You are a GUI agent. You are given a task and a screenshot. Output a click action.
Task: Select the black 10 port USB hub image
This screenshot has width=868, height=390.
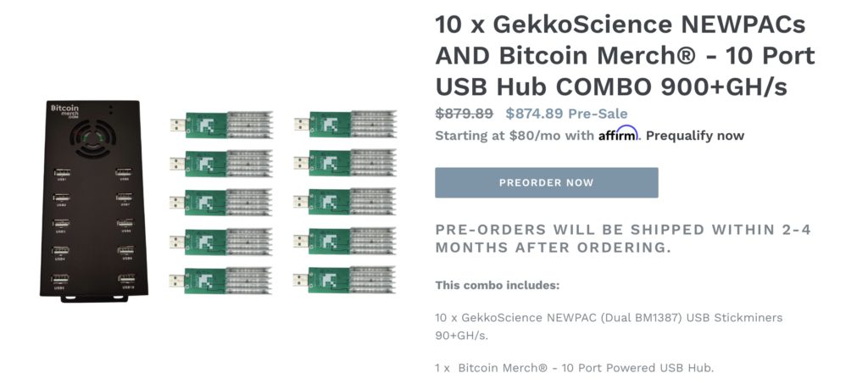tap(93, 201)
